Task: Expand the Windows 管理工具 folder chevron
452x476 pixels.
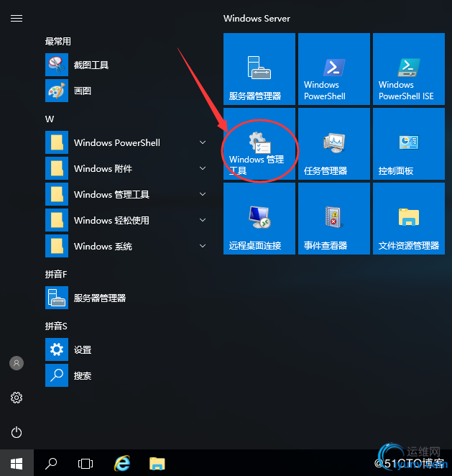Action: [x=203, y=194]
